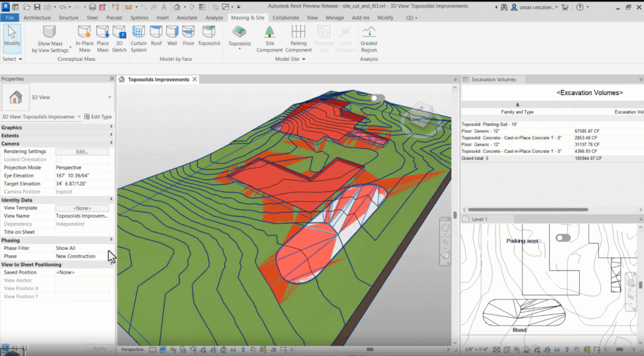Screen dimensions: 644x356
Task: Close the Toposolids Improvements view tab
Action: coord(195,79)
